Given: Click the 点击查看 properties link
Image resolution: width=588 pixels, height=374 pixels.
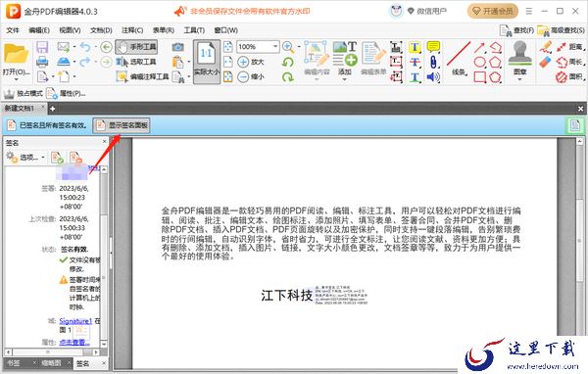Looking at the screenshot, I should pos(74,342).
